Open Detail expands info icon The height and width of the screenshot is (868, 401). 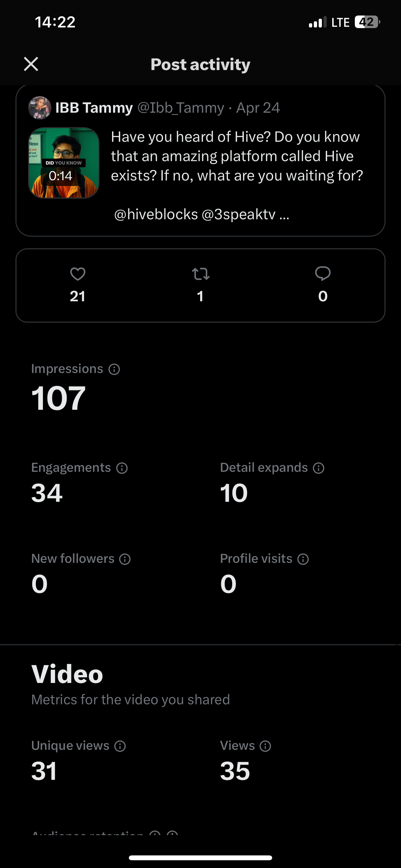point(319,468)
